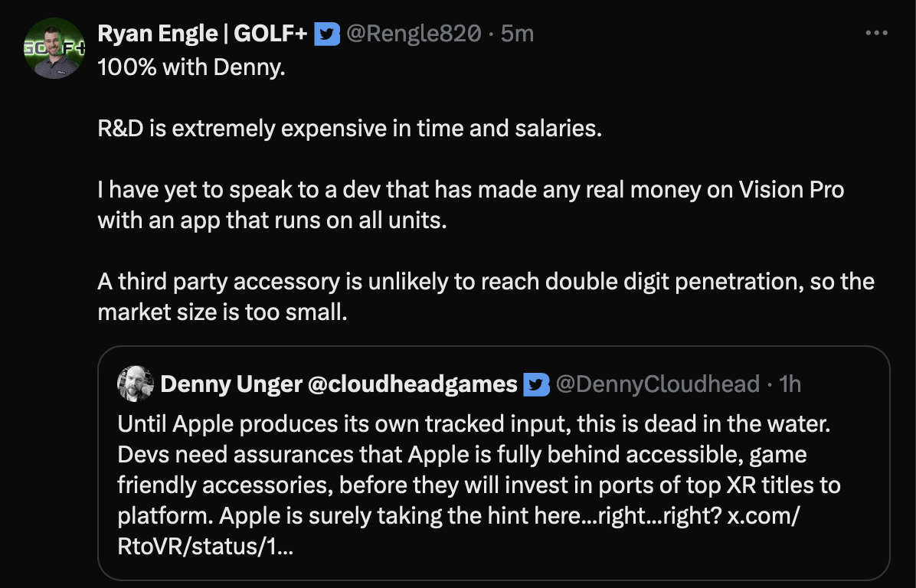The image size is (916, 588).
Task: Open the more options three-dot menu
Action: [x=875, y=34]
